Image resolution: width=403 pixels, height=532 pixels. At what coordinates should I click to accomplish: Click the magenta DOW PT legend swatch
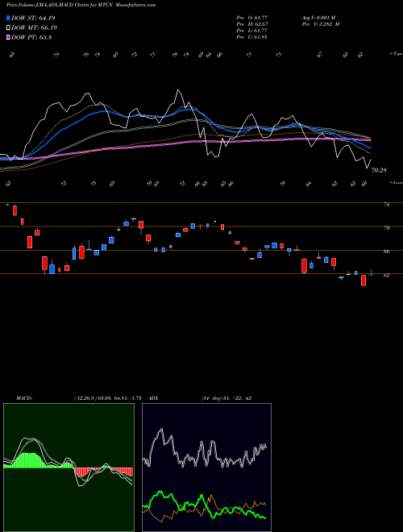(x=8, y=38)
